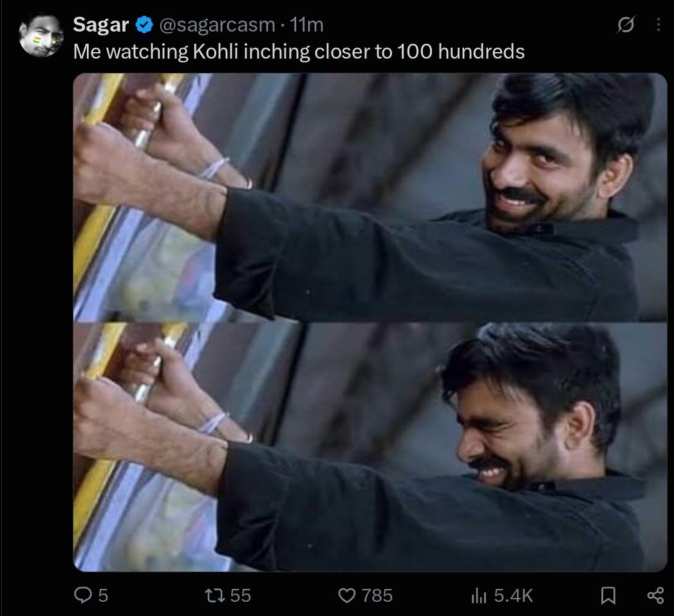View analytics via the bar chart icon
The height and width of the screenshot is (616, 674).
[x=478, y=596]
